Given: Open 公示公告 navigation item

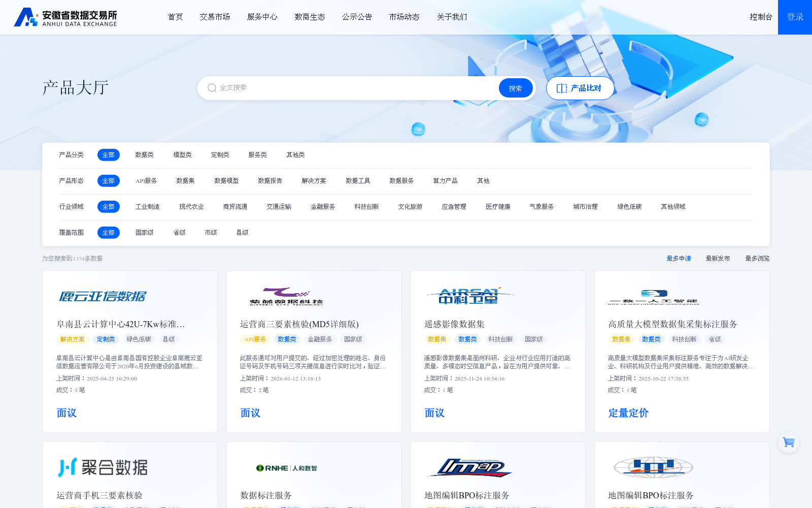Looking at the screenshot, I should 357,17.
